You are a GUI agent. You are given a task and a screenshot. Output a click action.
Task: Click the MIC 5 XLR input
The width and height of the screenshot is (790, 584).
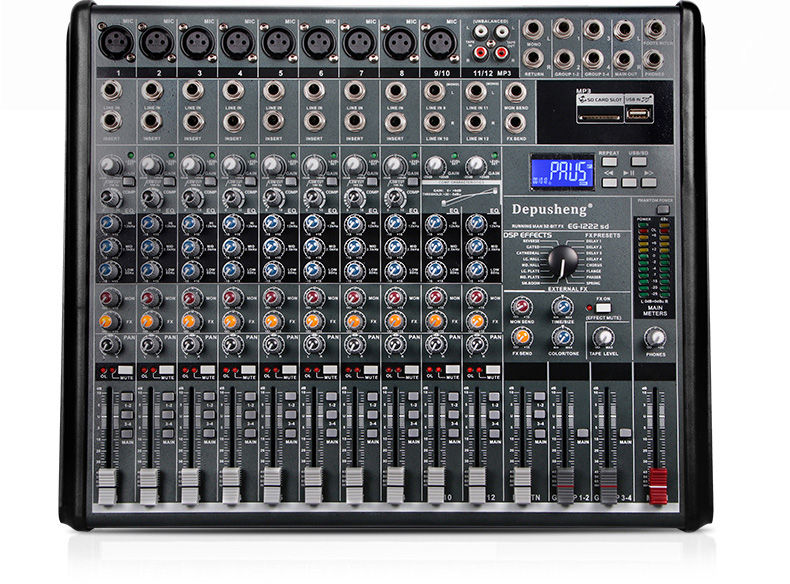click(x=279, y=43)
